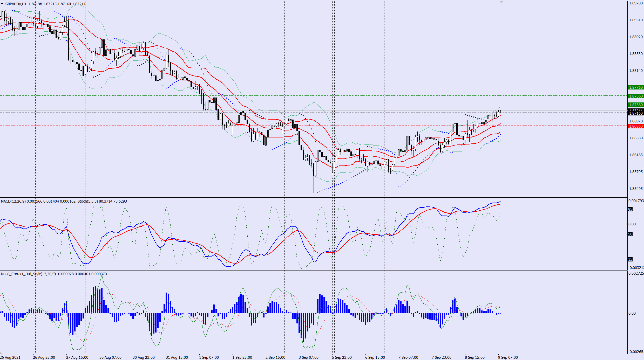The height and width of the screenshot is (360, 644).
Task: Click the 3 Sep 07:00 time label
Action: click(309, 357)
